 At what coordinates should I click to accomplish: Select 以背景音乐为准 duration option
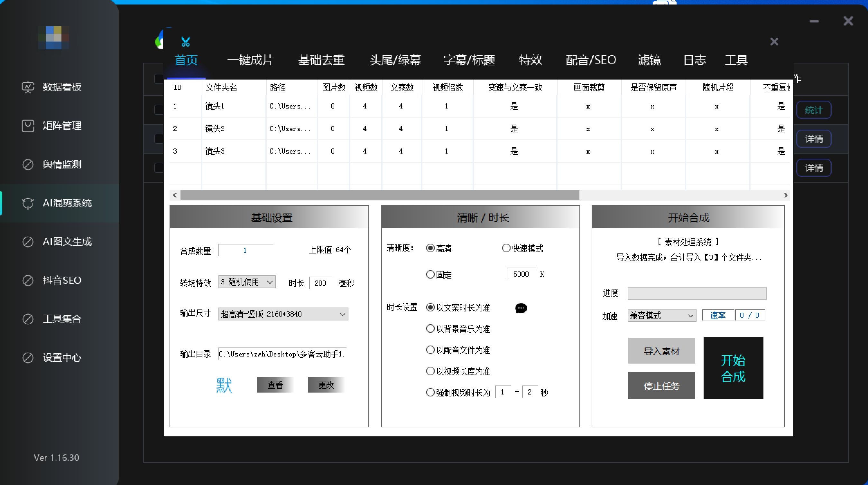tap(430, 329)
